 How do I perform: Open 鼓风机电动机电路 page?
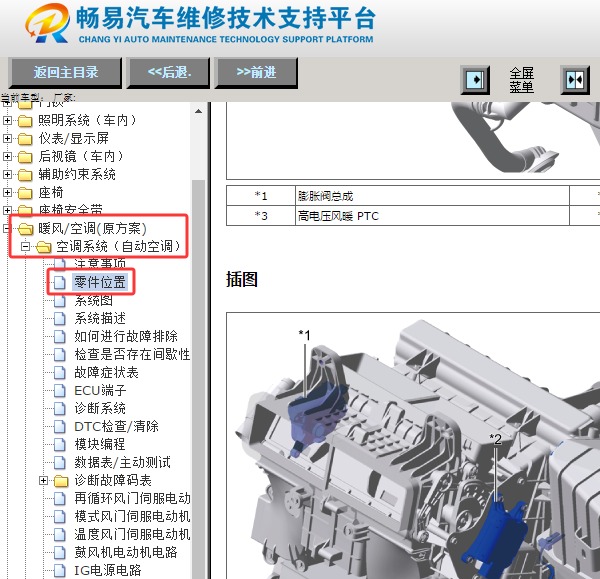[126, 552]
